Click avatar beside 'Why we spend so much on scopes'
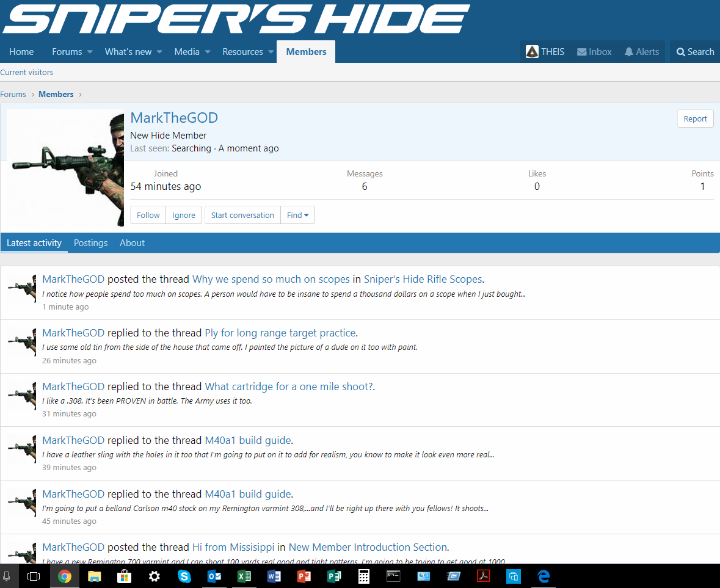Screen dimensions: 720x588 point(22,288)
